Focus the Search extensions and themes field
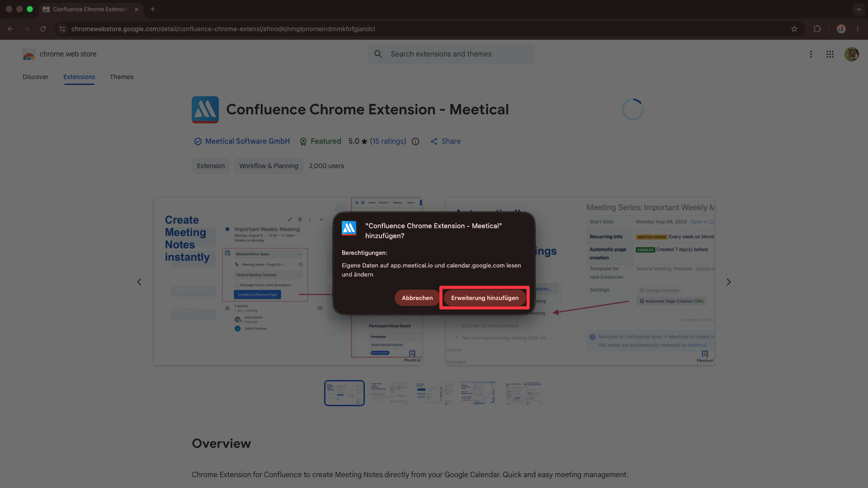Viewport: 868px width, 488px height. tap(451, 54)
